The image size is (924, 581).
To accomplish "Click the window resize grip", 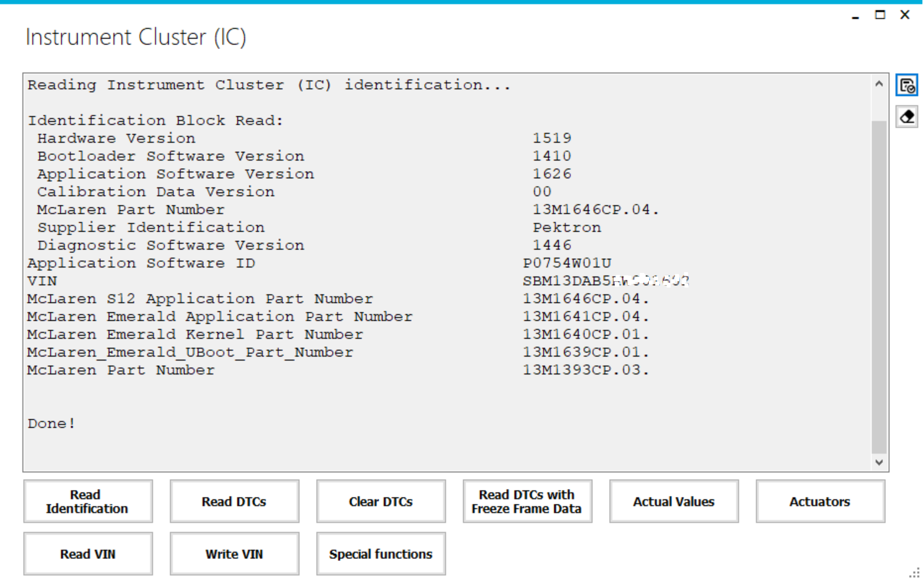I will point(914,573).
